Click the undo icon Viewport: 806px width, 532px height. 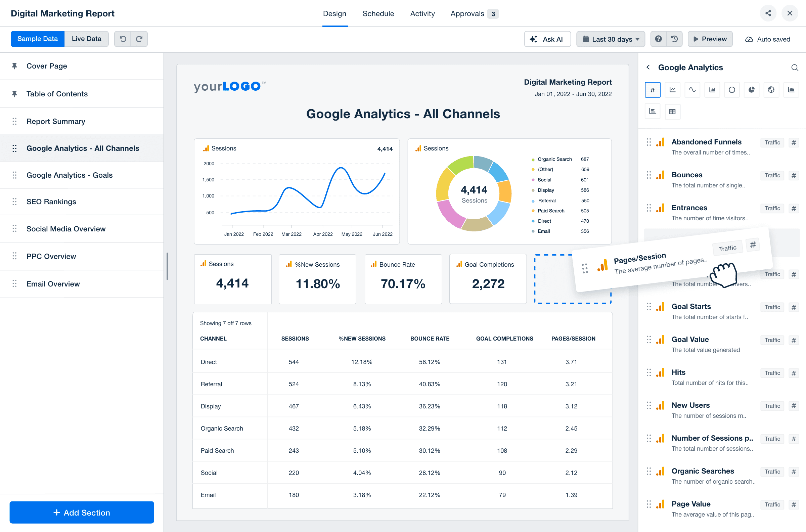(x=123, y=39)
